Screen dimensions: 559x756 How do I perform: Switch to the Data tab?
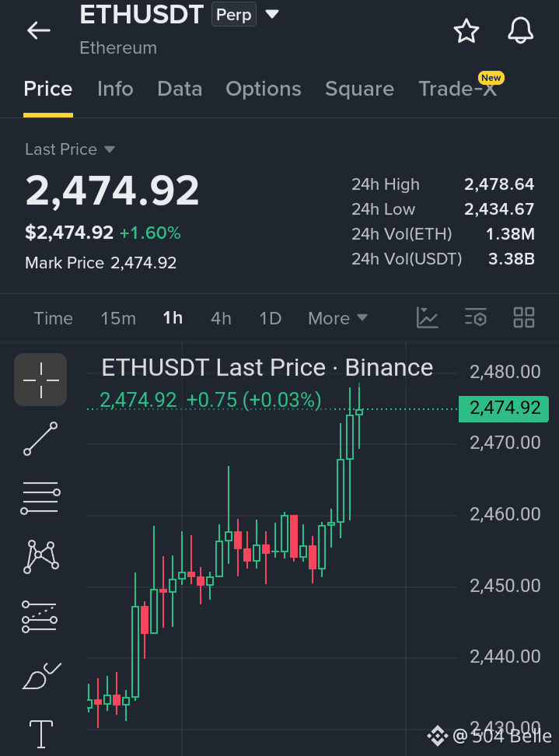(180, 89)
